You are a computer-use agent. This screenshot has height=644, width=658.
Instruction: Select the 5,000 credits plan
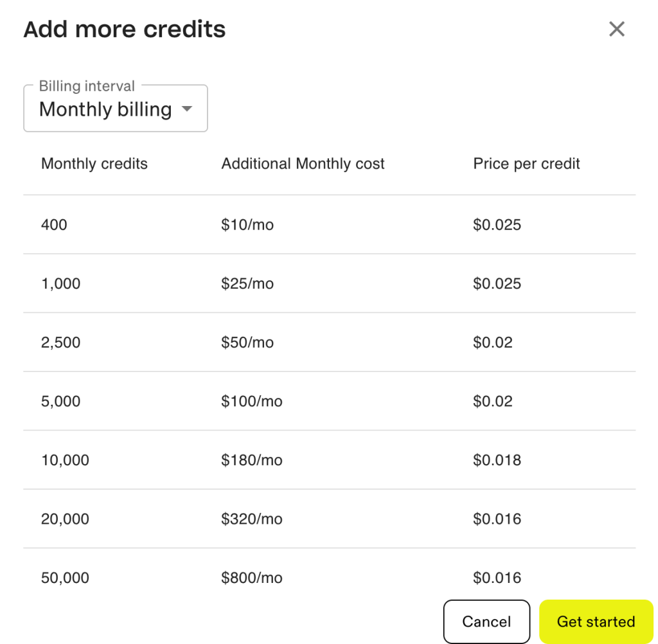coord(60,401)
